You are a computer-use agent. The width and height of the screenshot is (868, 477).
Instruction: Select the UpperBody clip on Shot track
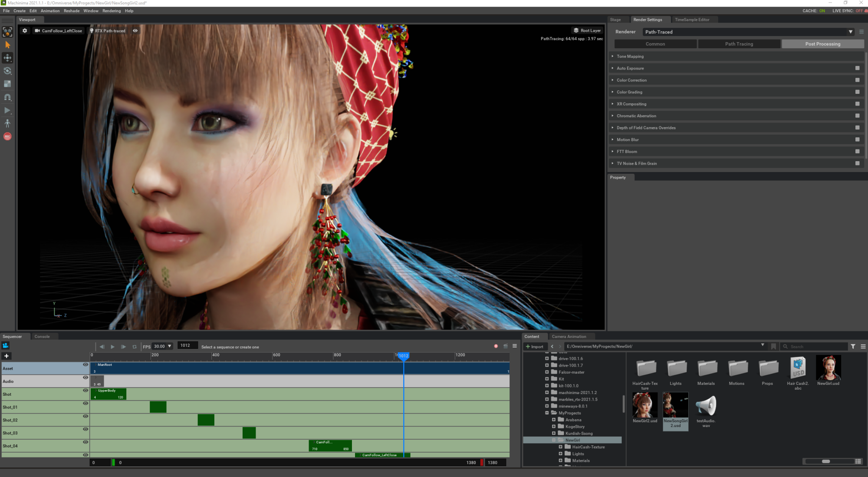(108, 394)
